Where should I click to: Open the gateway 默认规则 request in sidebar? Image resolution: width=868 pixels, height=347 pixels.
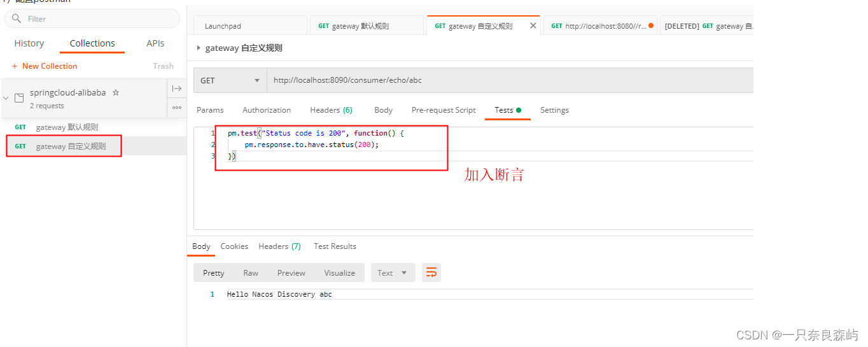(94, 127)
